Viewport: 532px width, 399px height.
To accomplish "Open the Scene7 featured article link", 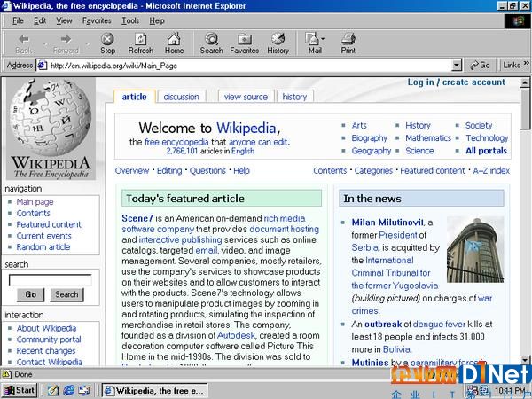I will [137, 218].
